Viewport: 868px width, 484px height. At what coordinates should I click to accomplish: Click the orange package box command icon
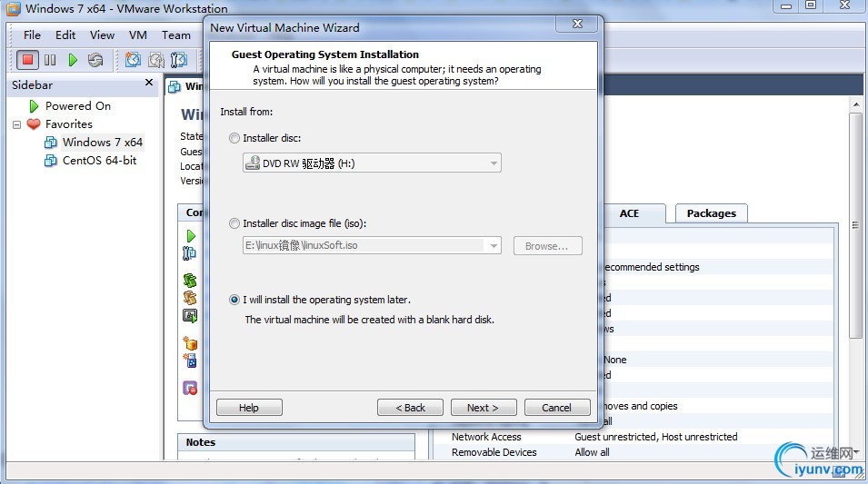coord(190,343)
